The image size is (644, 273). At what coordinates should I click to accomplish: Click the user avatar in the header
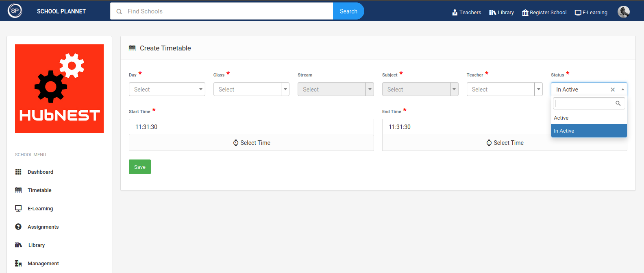click(x=624, y=12)
